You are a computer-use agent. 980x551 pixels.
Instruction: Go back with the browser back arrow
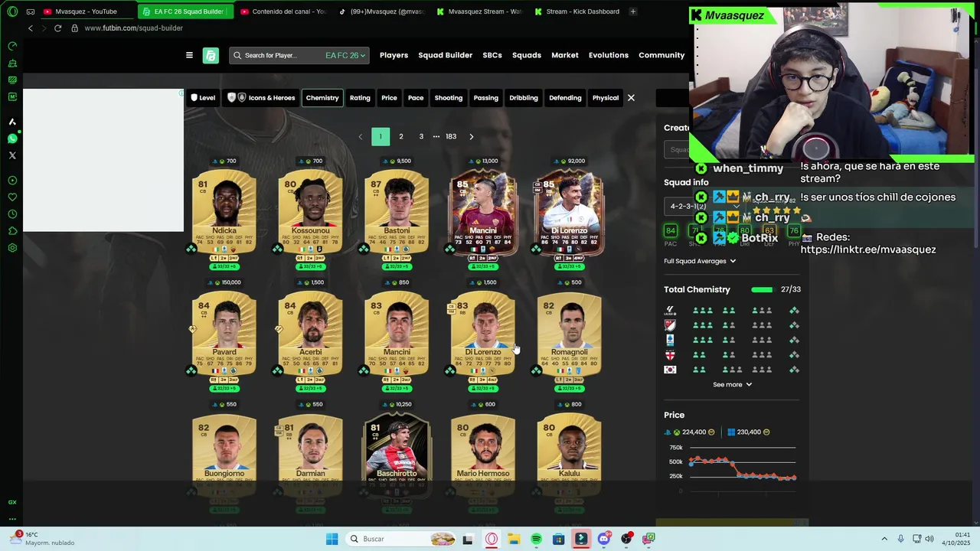(31, 28)
